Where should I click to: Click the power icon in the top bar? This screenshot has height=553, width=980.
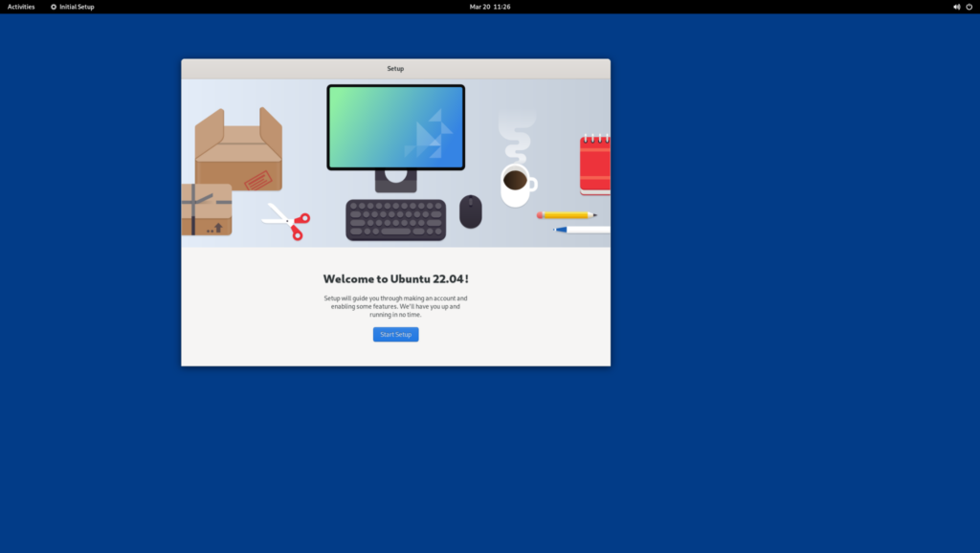969,7
